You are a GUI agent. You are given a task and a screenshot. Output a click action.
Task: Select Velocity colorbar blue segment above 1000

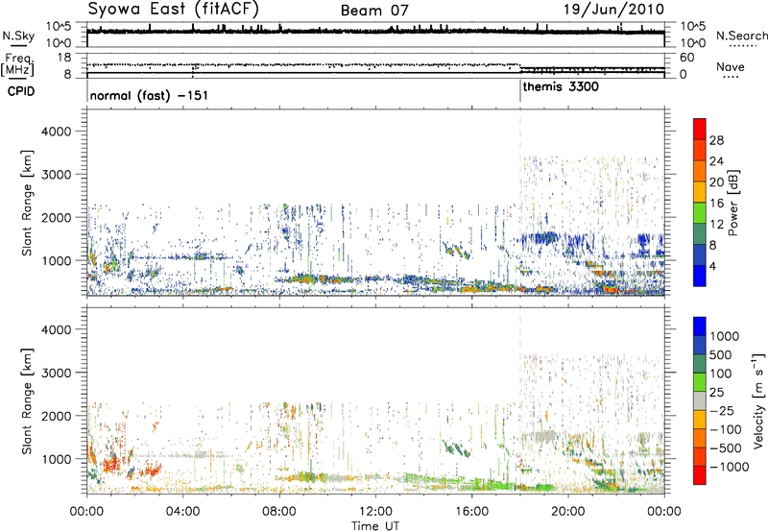(700, 326)
